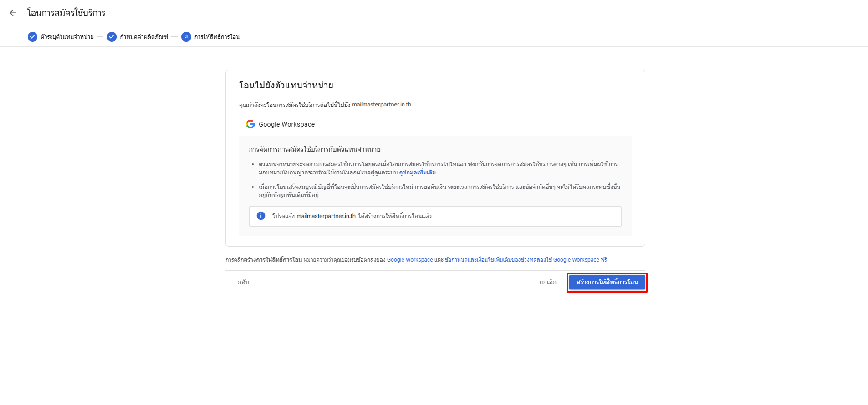Image resolution: width=868 pixels, height=405 pixels.
Task: Open the Google Workspace terms link
Action: (410, 260)
